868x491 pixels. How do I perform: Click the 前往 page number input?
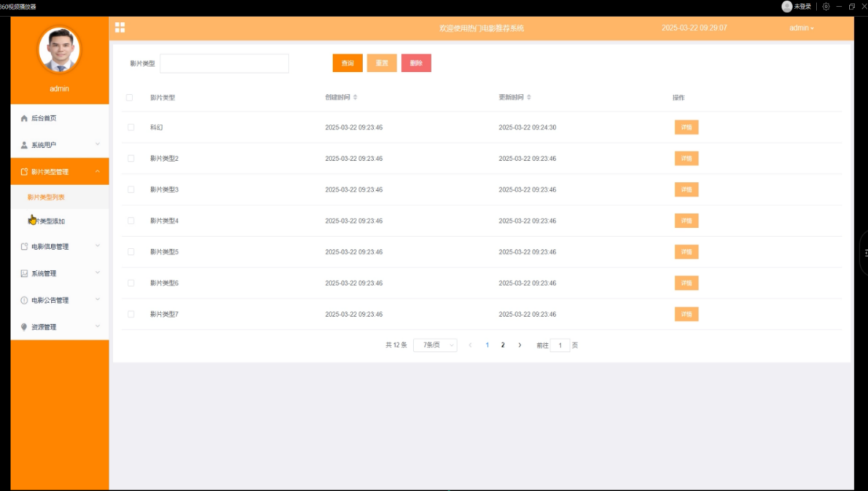coord(560,345)
